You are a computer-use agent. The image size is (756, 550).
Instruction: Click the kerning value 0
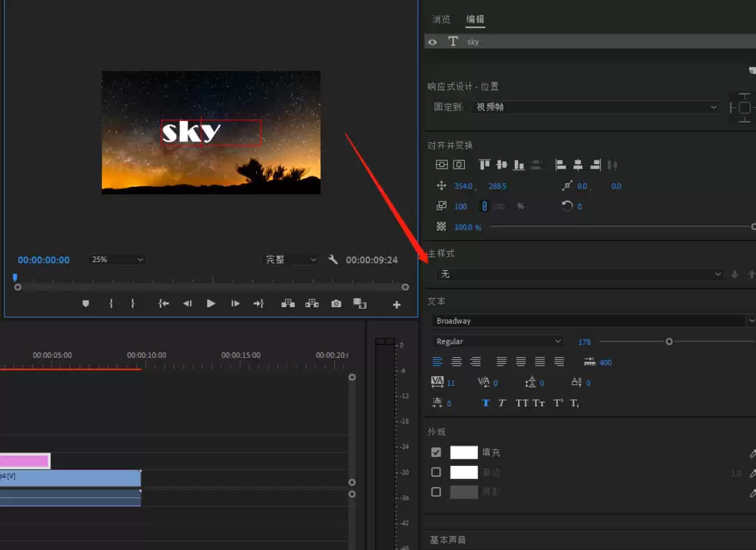pyautogui.click(x=495, y=383)
